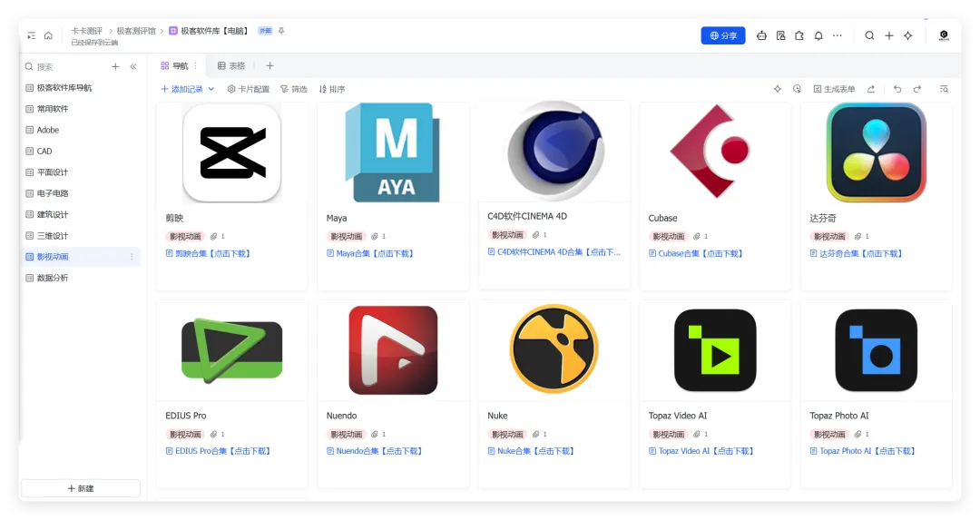Viewport: 980px width, 520px height.
Task: Click the undo arrow icon
Action: [x=897, y=89]
